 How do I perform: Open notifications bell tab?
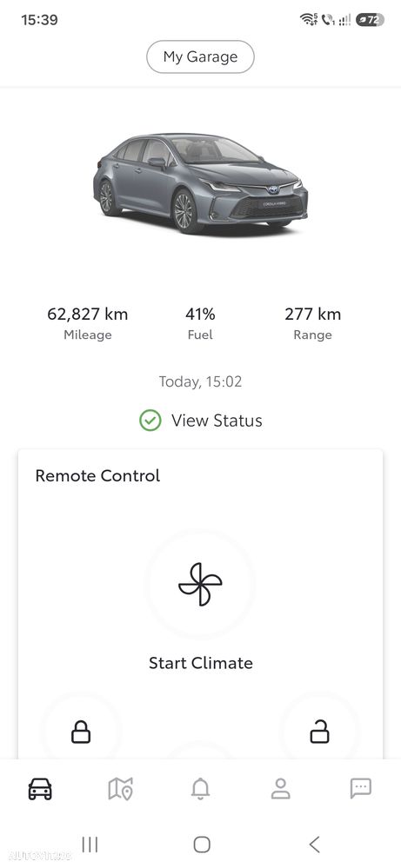pyautogui.click(x=200, y=788)
